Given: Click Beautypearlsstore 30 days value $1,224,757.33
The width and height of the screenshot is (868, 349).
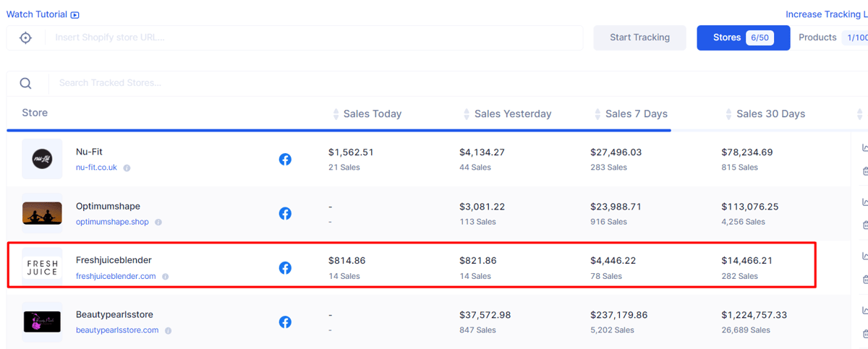Looking at the screenshot, I should [754, 314].
